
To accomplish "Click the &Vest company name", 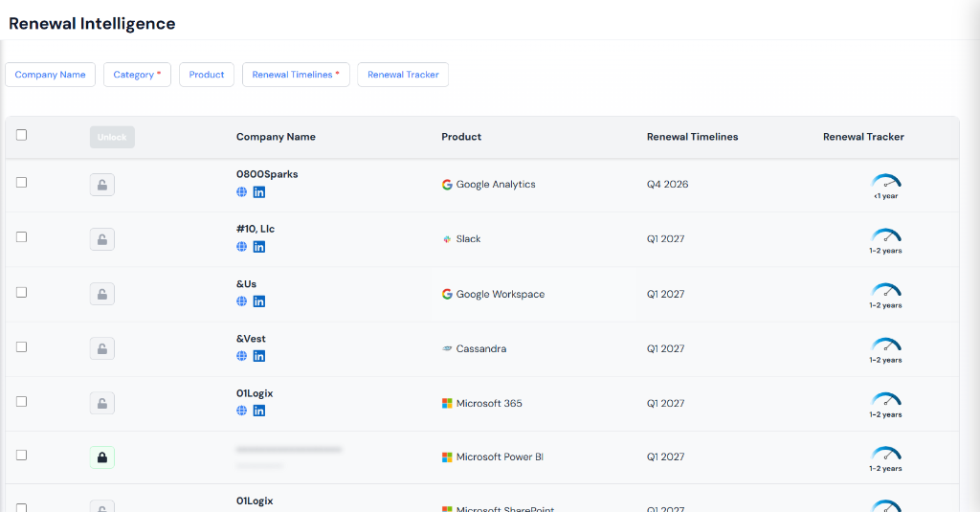I will [251, 339].
